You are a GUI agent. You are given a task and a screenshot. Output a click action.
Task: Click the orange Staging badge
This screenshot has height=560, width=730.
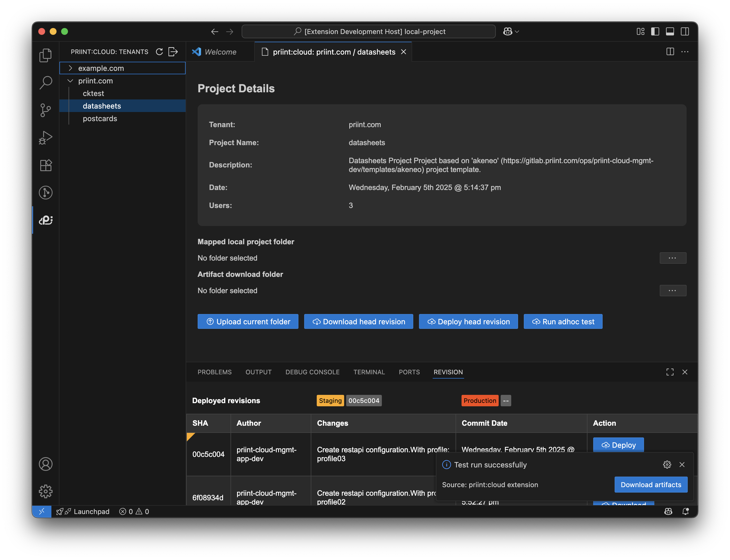(330, 401)
